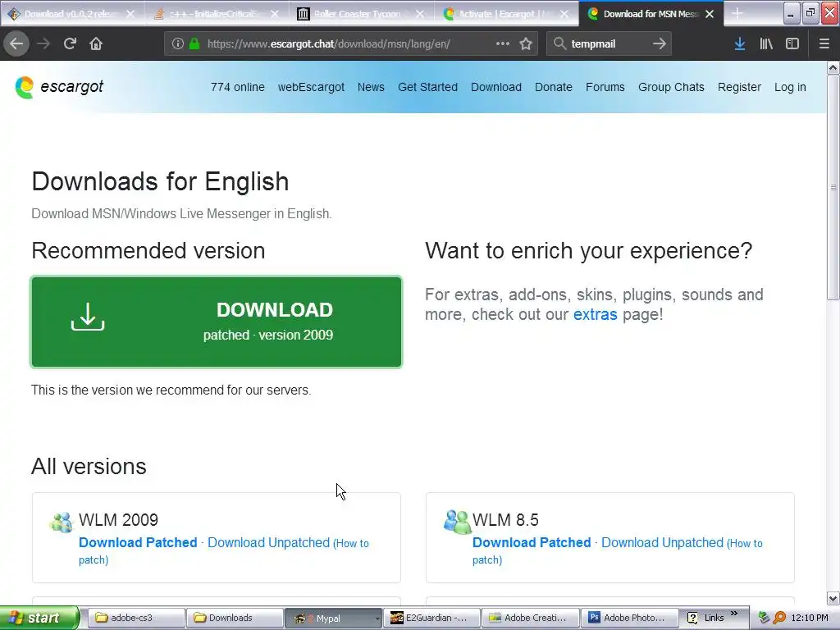Open the browser home page

tap(96, 43)
